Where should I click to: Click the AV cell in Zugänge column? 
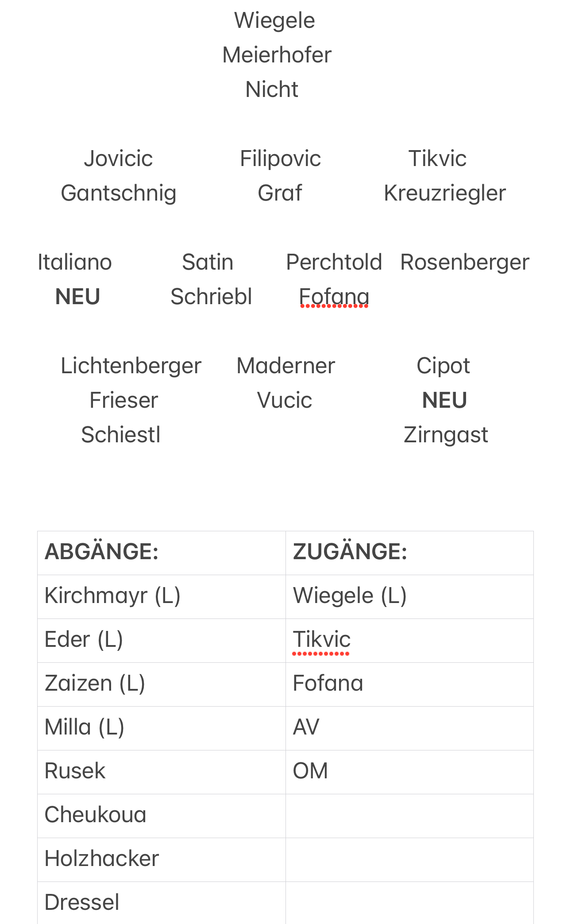pos(409,728)
